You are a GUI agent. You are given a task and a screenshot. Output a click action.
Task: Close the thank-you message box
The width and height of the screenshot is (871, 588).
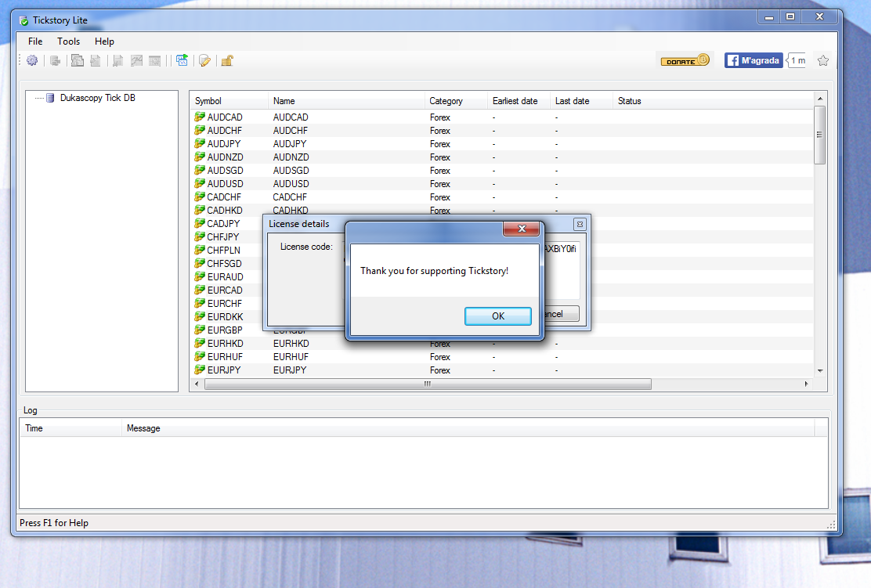coord(521,228)
